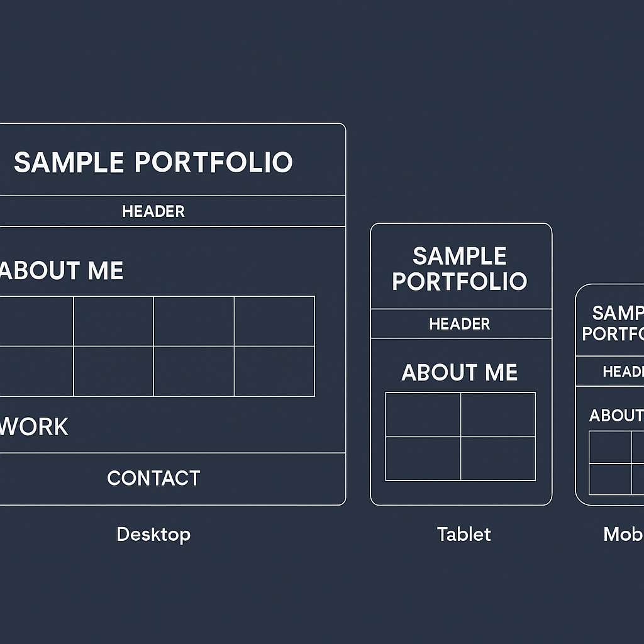
Task: Open the WORK section in Desktop layout
Action: (34, 427)
